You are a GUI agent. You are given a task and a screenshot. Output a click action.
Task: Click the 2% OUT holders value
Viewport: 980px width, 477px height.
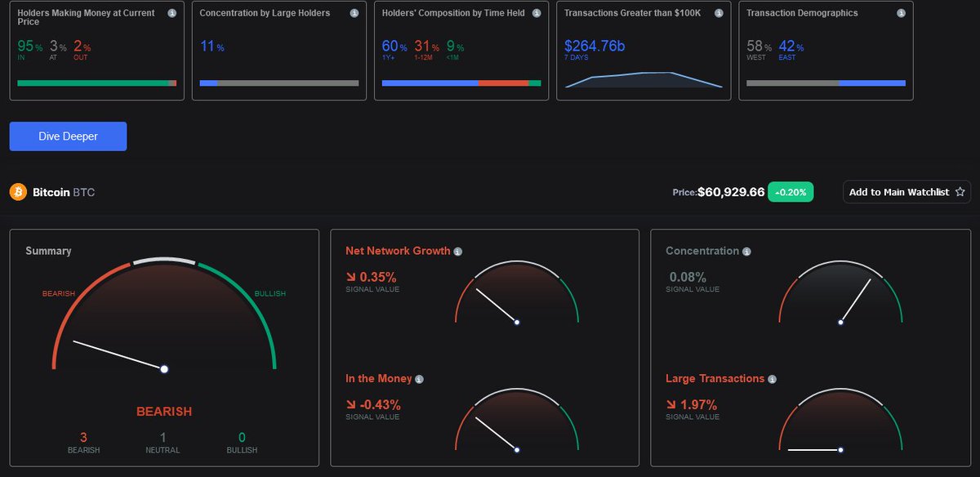coord(82,47)
